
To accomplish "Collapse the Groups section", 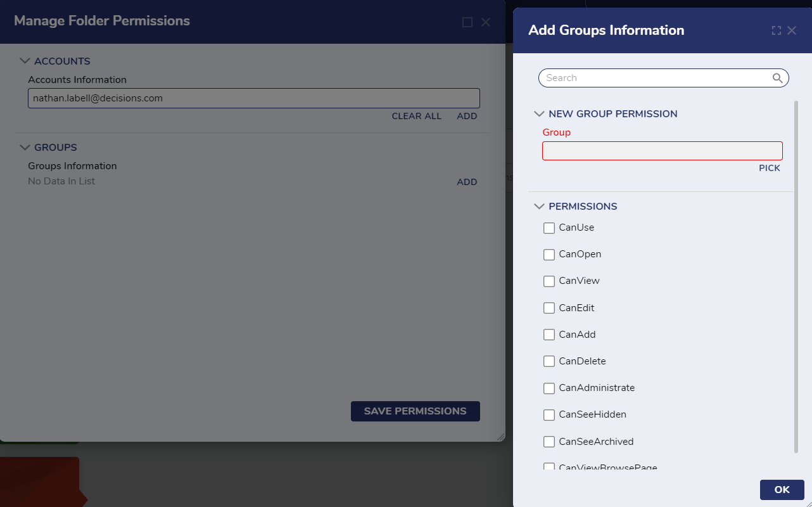I will click(25, 148).
